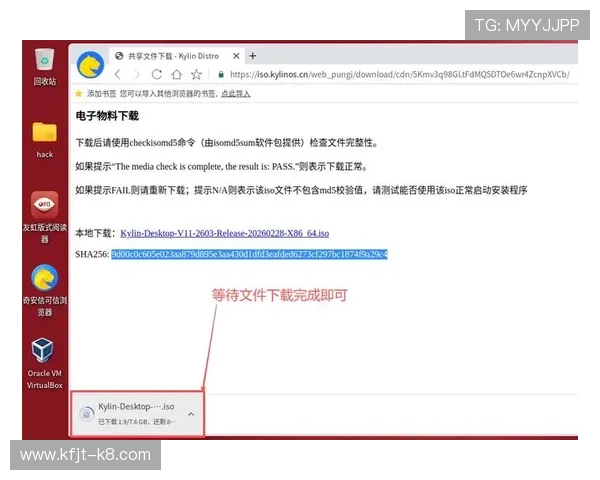Close the 共享文件下载 tab
The height and width of the screenshot is (480, 600).
point(236,56)
